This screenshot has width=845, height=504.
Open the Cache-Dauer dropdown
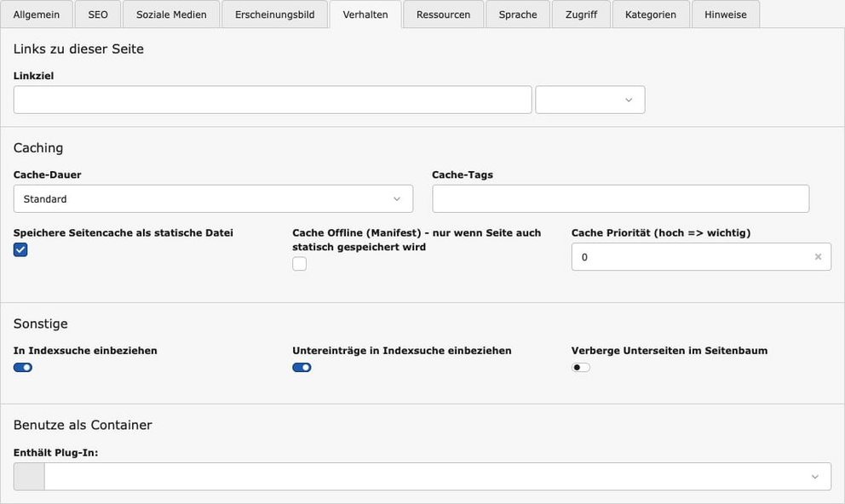[213, 199]
